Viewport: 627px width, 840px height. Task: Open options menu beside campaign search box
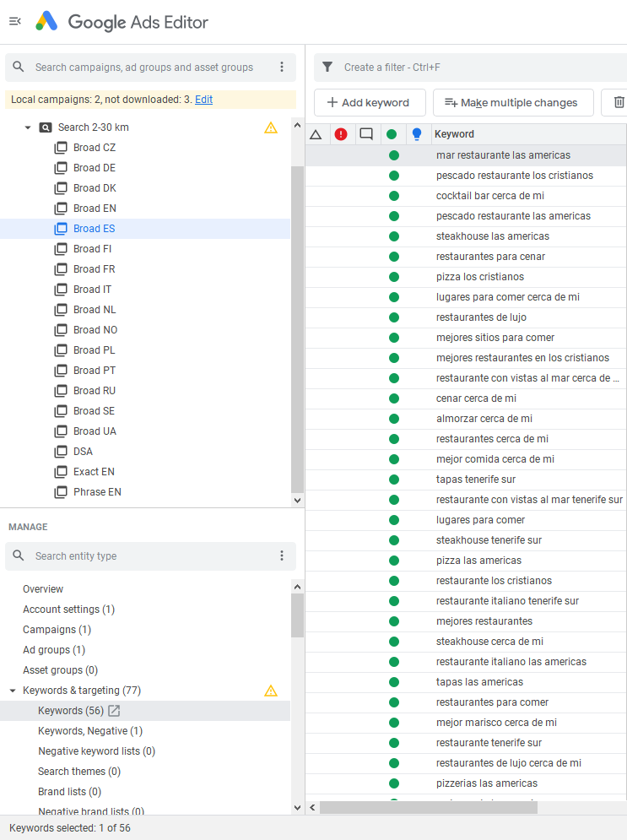point(282,67)
